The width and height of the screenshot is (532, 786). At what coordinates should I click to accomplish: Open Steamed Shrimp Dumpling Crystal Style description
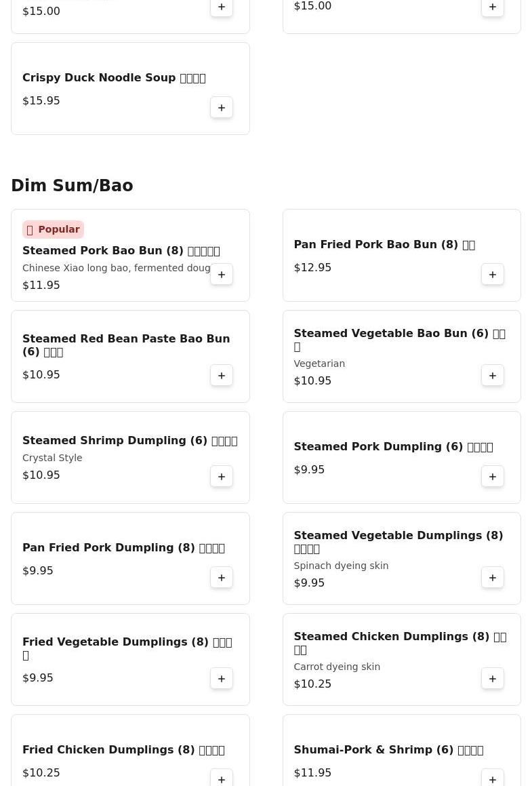[x=52, y=458]
